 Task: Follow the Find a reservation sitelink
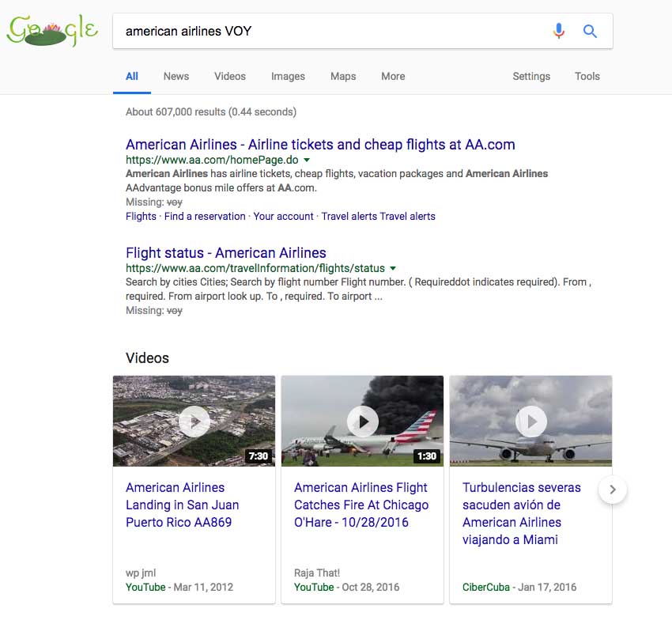(205, 217)
